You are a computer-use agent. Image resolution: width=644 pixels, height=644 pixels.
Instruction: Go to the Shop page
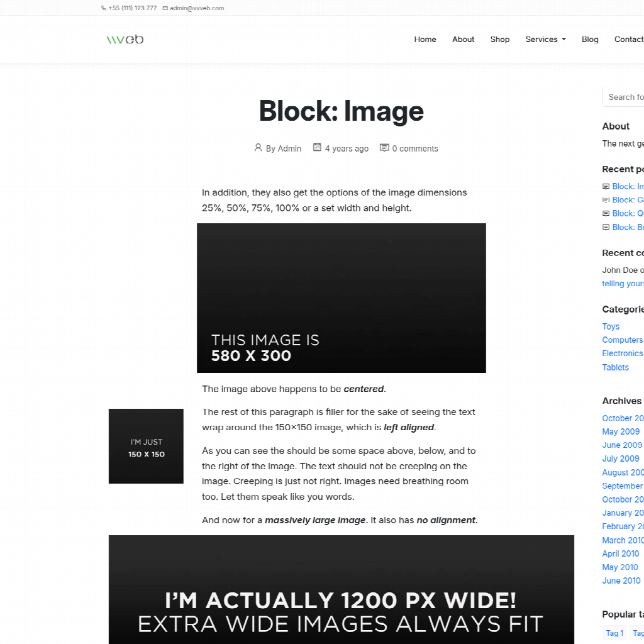pos(500,39)
